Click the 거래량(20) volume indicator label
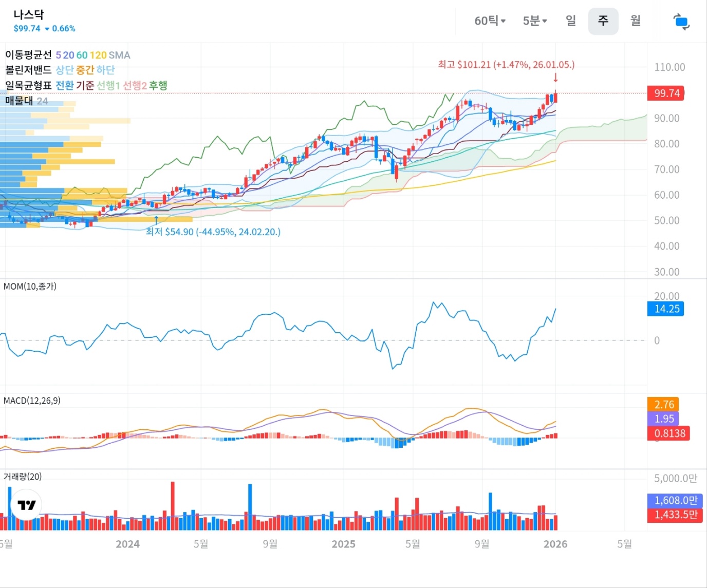Viewport: 707px width, 588px height. [x=23, y=477]
